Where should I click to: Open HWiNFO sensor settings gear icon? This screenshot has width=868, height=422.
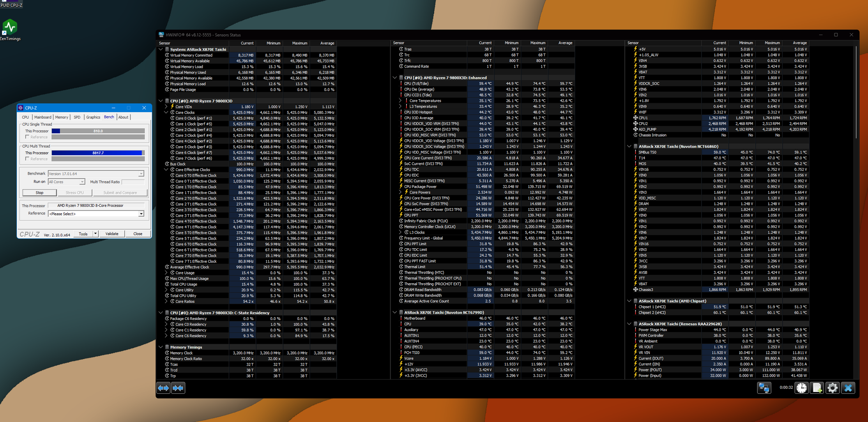(x=833, y=388)
